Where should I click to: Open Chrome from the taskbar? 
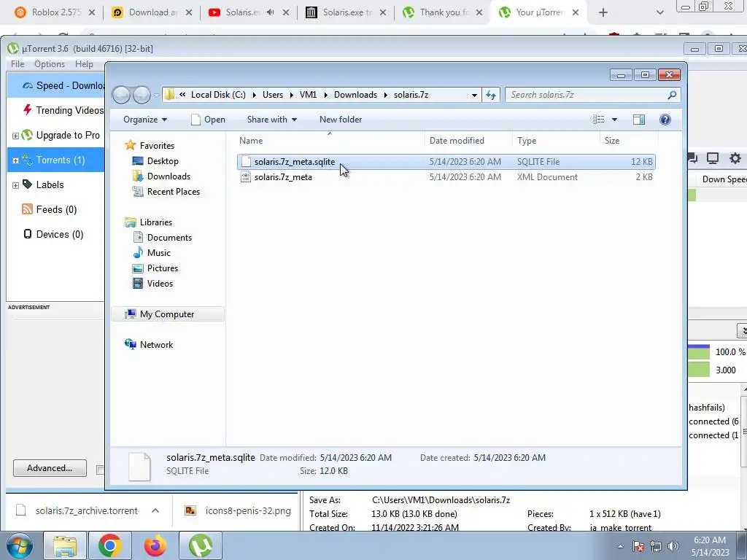pos(109,545)
